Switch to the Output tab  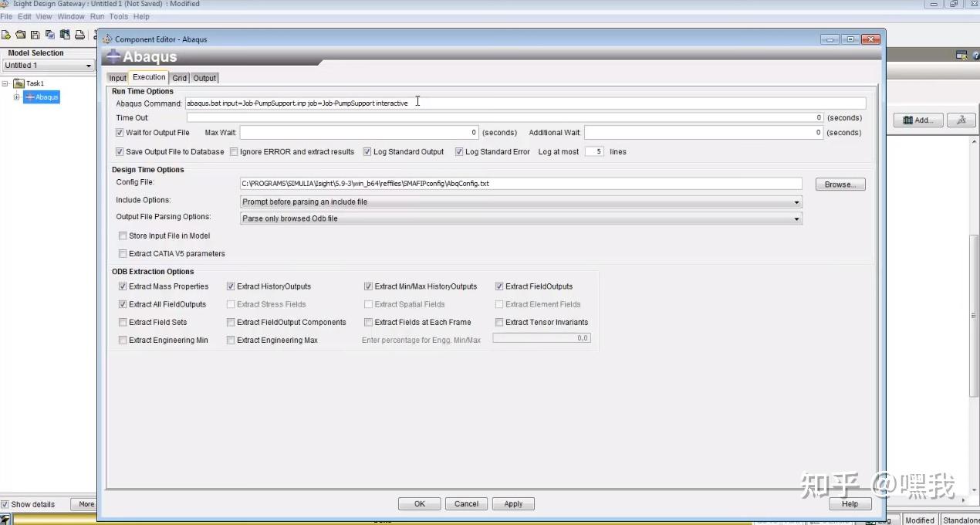click(204, 78)
